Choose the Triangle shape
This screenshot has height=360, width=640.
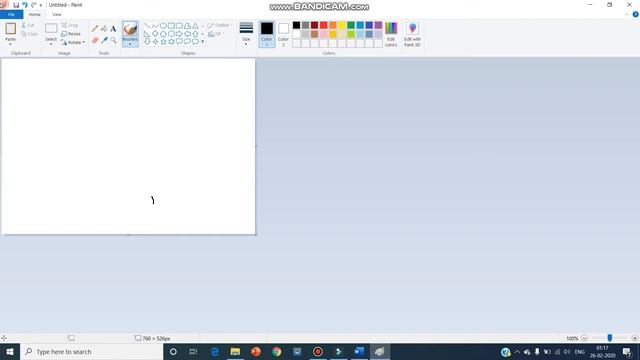(x=195, y=26)
